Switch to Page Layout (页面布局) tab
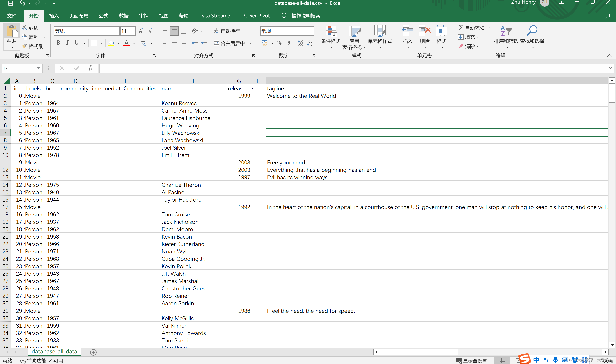 [x=79, y=16]
